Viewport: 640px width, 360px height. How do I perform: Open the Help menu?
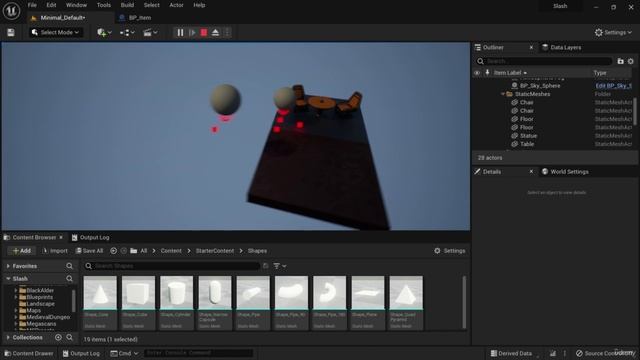coord(199,5)
